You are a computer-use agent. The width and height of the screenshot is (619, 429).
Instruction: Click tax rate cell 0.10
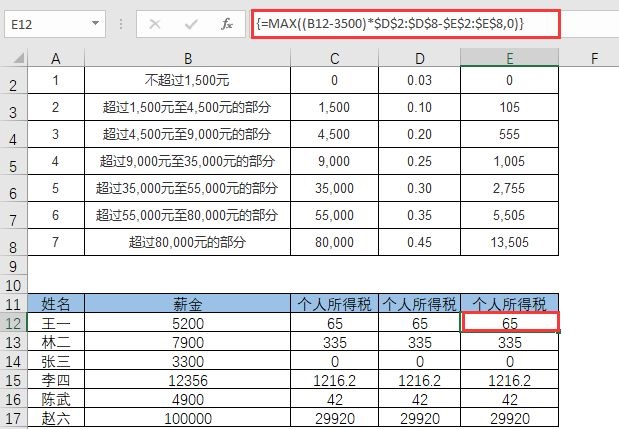point(419,107)
